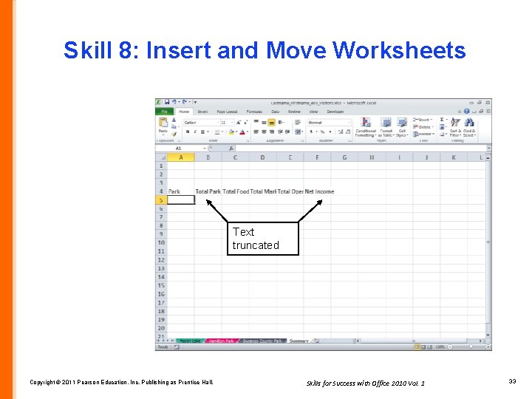Image resolution: width=532 pixels, height=399 pixels.
Task: Click the Conditional Formatting icon
Action: pyautogui.click(x=366, y=123)
